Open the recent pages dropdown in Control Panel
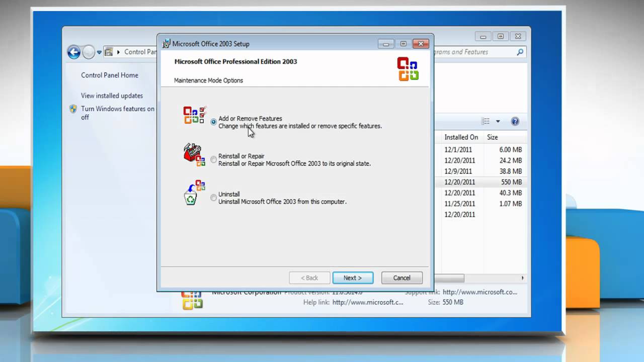This screenshot has width=644, height=362. click(x=99, y=52)
